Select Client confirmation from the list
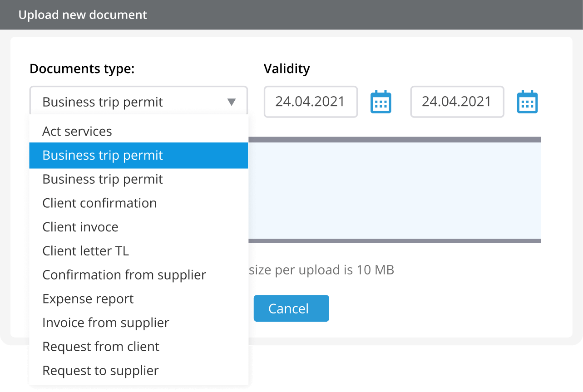Viewport: 583px width, 392px height. tap(99, 203)
